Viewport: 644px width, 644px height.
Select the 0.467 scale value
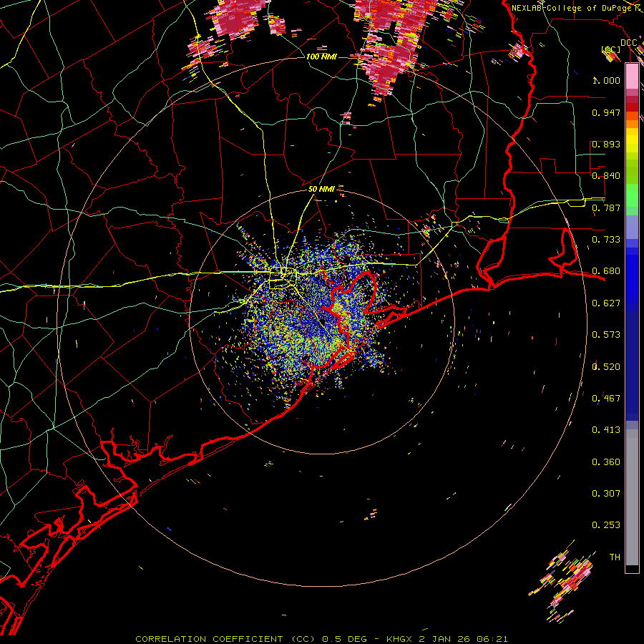click(x=606, y=399)
